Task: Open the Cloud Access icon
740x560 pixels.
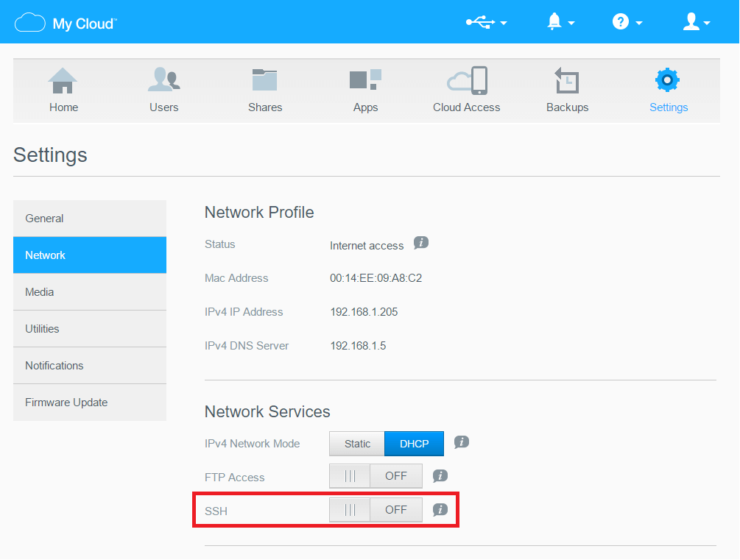Action: 467,81
